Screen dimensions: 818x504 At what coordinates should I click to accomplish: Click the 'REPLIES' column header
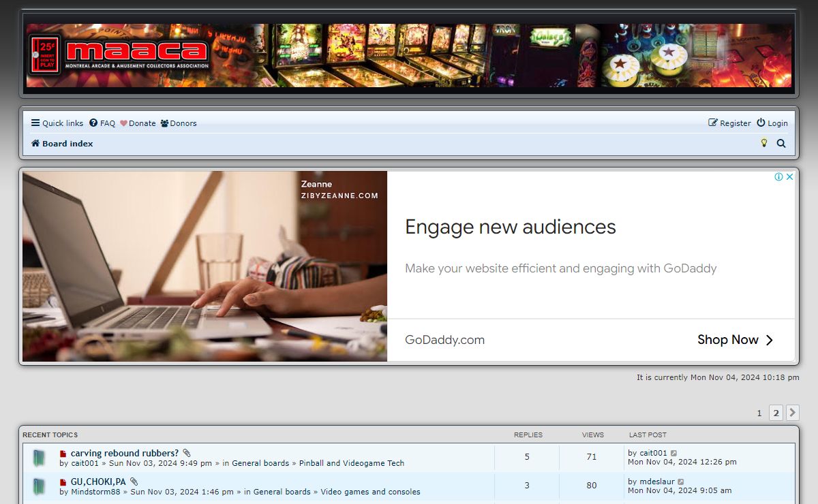click(528, 435)
